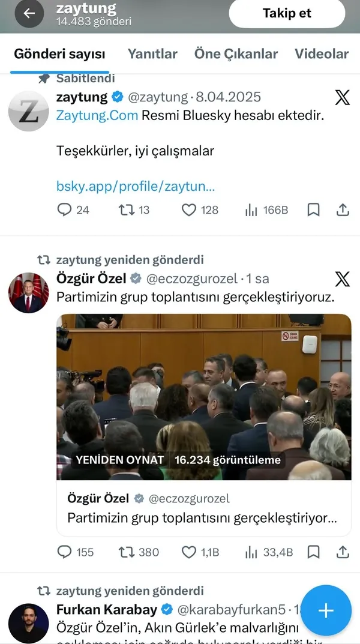Select the Videolar tab

coord(321,54)
